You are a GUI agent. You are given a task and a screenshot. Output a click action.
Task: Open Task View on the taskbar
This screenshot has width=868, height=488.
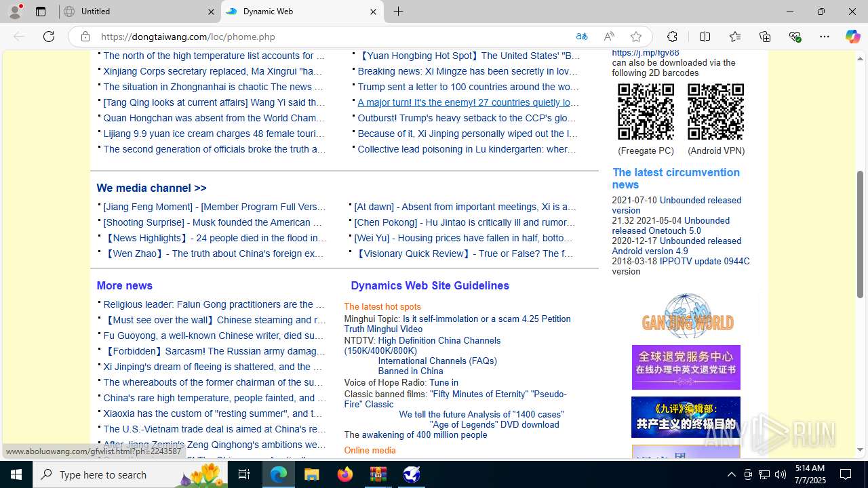tap(244, 474)
